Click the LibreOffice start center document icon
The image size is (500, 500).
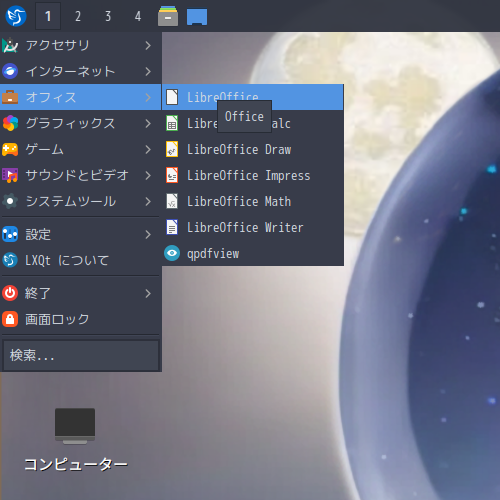point(172,97)
